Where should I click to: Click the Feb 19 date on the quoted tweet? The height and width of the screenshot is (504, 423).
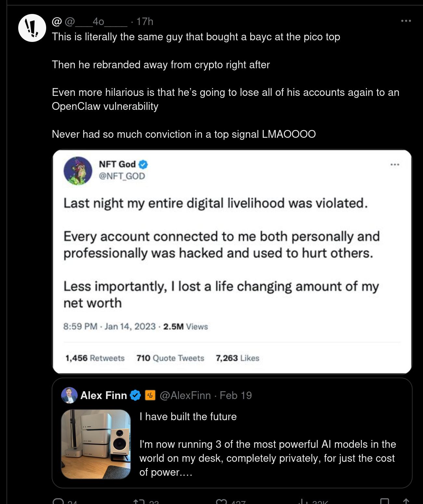pyautogui.click(x=236, y=395)
